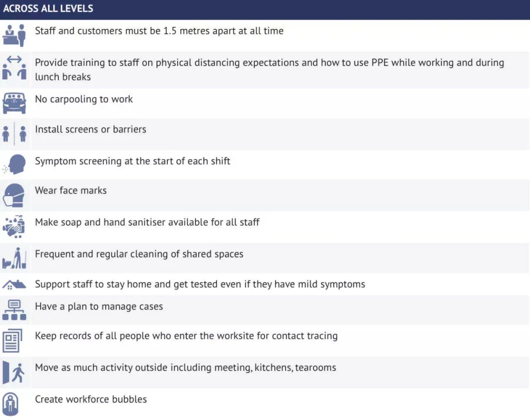Select the screen barrier between people icon
The image size is (530, 420).
(x=14, y=133)
